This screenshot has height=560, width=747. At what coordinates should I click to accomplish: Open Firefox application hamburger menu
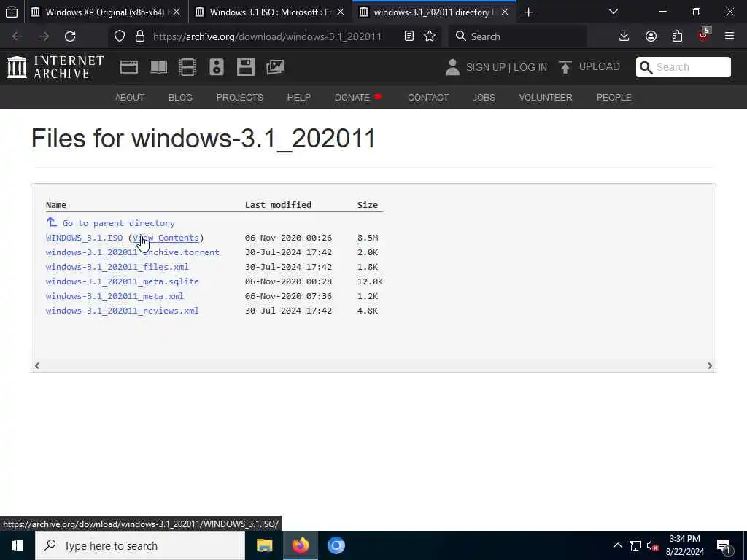[729, 36]
